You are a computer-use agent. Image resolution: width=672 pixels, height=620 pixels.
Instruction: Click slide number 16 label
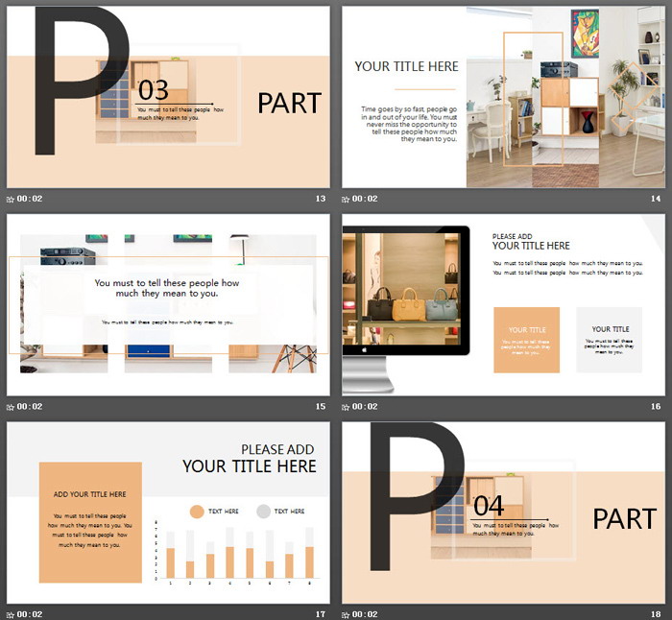tap(657, 406)
